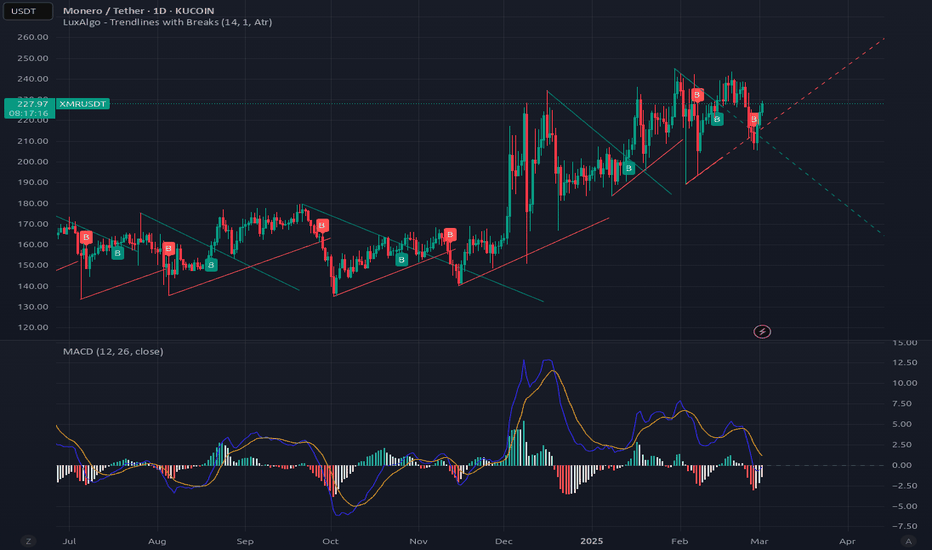
Task: Click the Dec label on time axis
Action: coord(503,541)
